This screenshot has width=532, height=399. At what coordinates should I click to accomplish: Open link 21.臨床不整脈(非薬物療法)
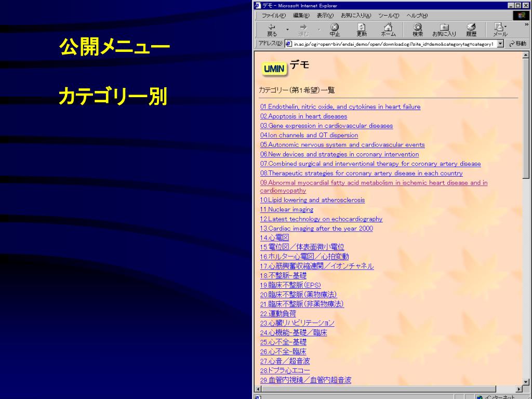coord(302,304)
